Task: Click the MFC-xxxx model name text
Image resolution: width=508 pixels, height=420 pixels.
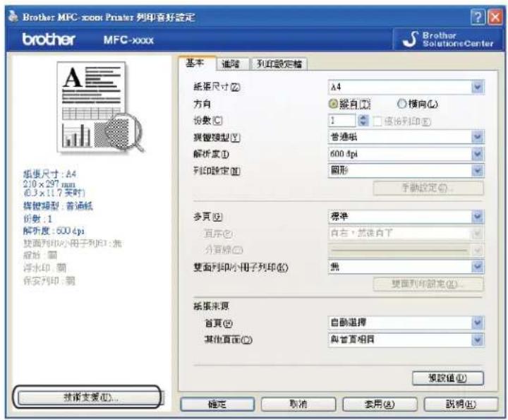Action: click(x=128, y=40)
